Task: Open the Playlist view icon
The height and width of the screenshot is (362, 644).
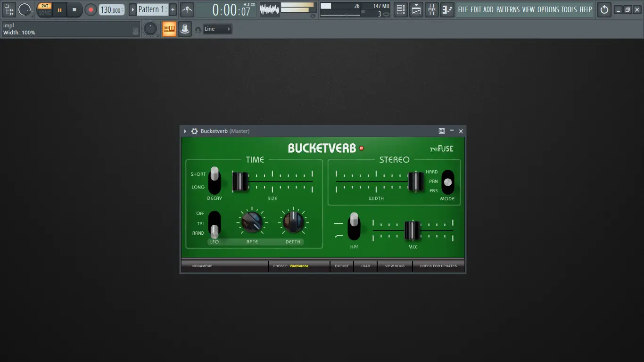Action: click(416, 9)
